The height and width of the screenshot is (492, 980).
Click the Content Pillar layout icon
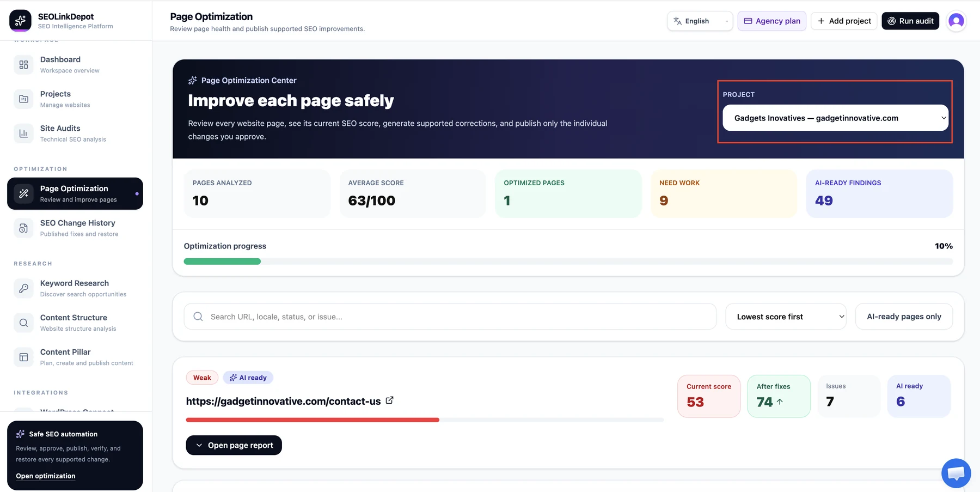point(23,357)
